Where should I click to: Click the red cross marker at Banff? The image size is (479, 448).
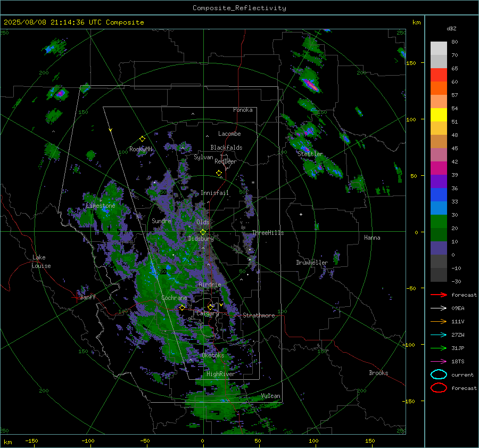[x=76, y=297]
